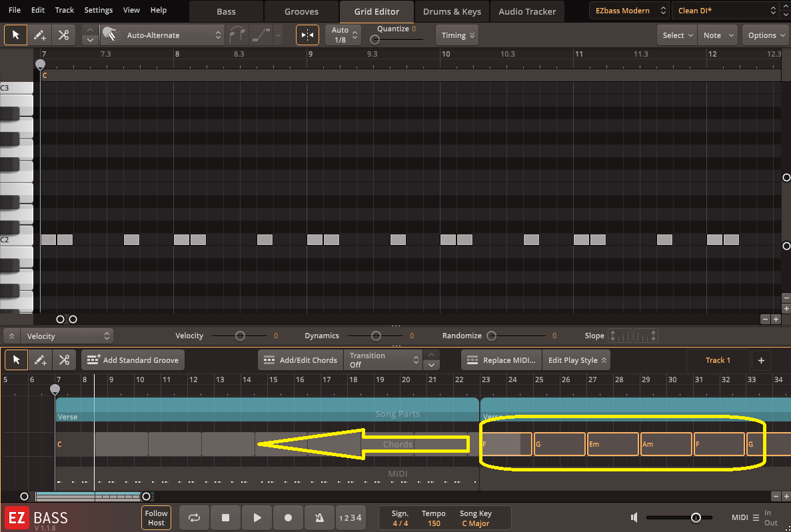Switch to the Audio Tracker tab
The width and height of the screenshot is (791, 532).
tap(527, 11)
